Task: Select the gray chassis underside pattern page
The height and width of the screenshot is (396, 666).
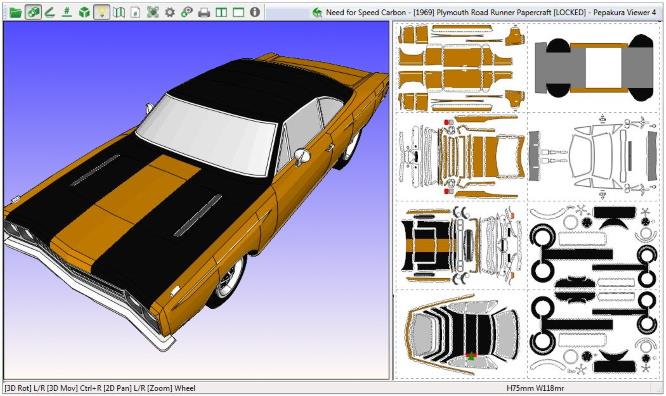Action: coord(594,68)
